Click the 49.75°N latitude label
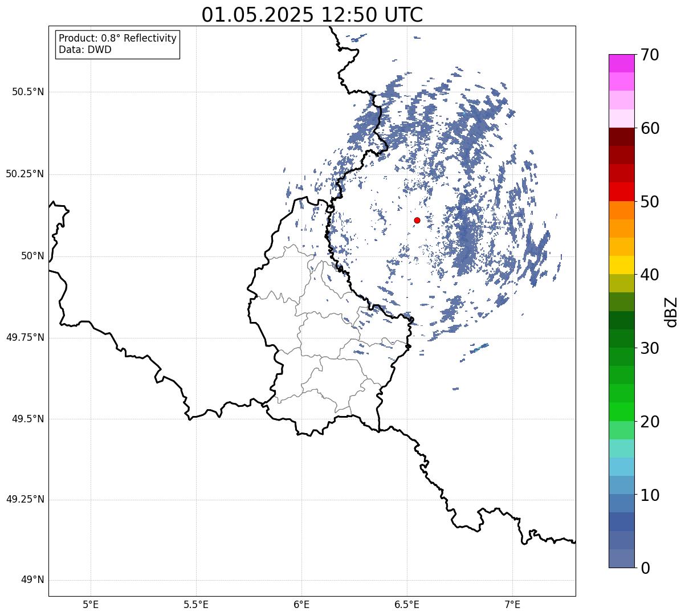Viewport: 685px width, 616px height. click(25, 337)
